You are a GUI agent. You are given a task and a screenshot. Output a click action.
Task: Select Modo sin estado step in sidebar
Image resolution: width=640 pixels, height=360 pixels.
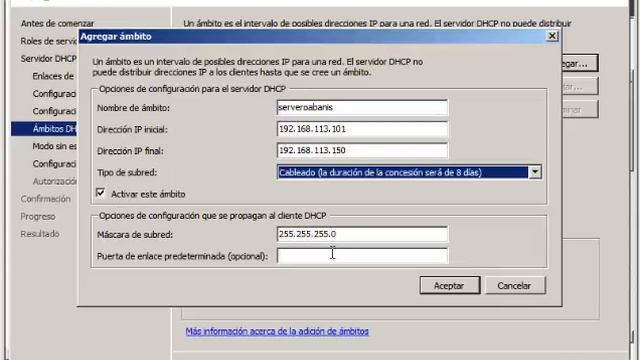click(54, 146)
